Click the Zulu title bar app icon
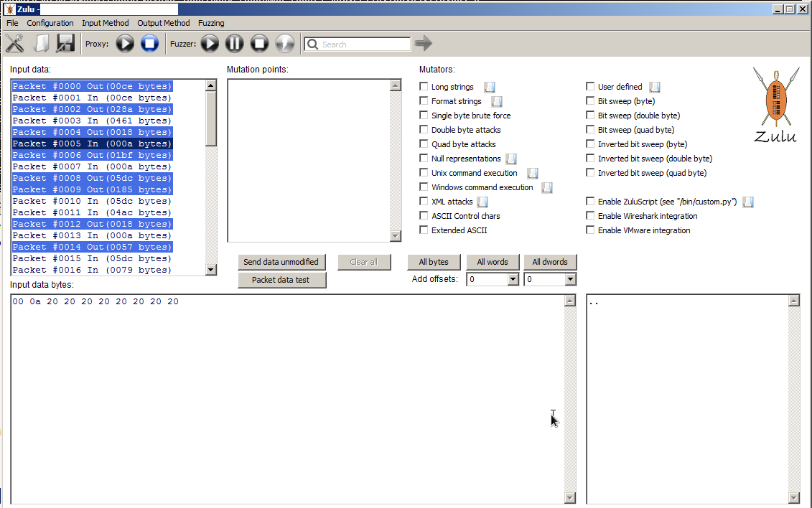812x508 pixels. (x=10, y=9)
